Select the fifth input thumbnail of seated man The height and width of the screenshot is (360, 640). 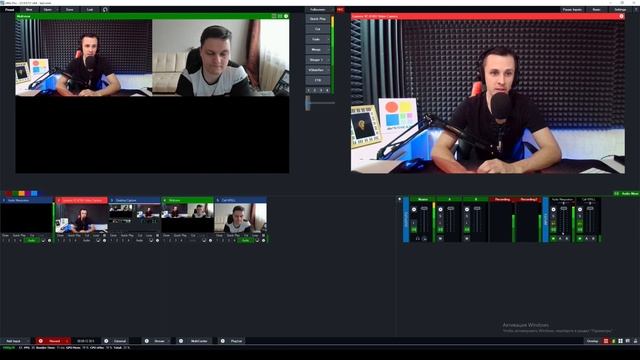[240, 218]
